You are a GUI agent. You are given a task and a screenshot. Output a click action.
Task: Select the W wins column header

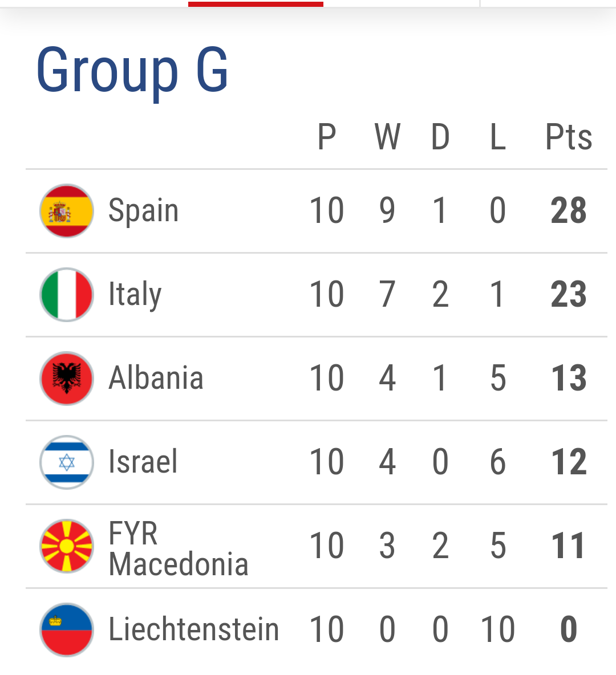pos(387,137)
